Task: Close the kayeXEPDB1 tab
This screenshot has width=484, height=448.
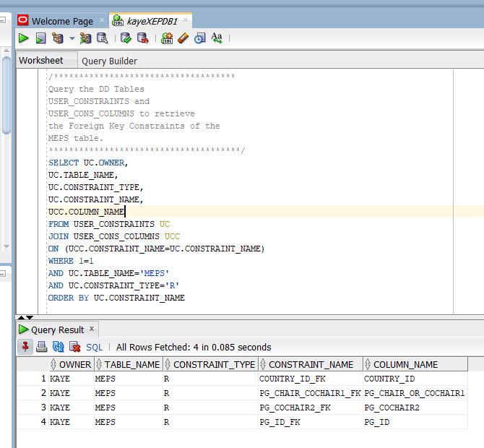Action: [x=186, y=20]
